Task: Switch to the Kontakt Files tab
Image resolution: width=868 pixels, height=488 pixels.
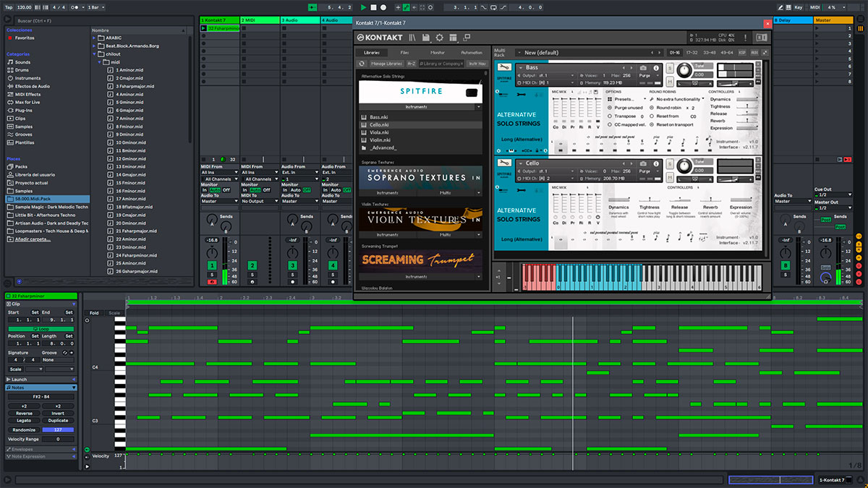Action: [404, 53]
